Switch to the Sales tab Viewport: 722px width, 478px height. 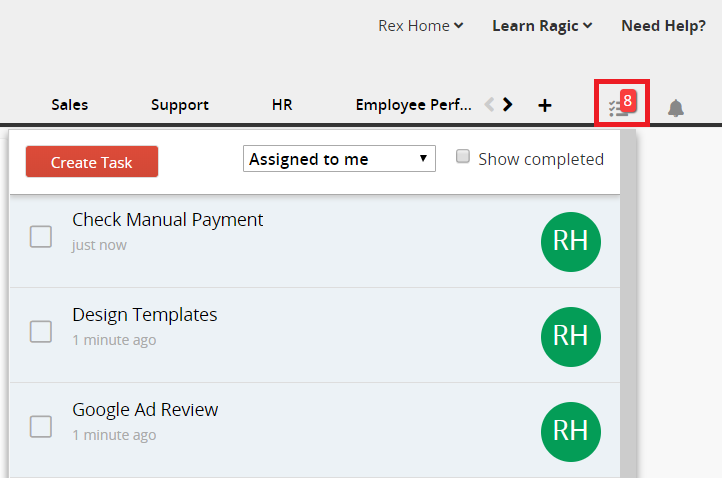pos(70,105)
